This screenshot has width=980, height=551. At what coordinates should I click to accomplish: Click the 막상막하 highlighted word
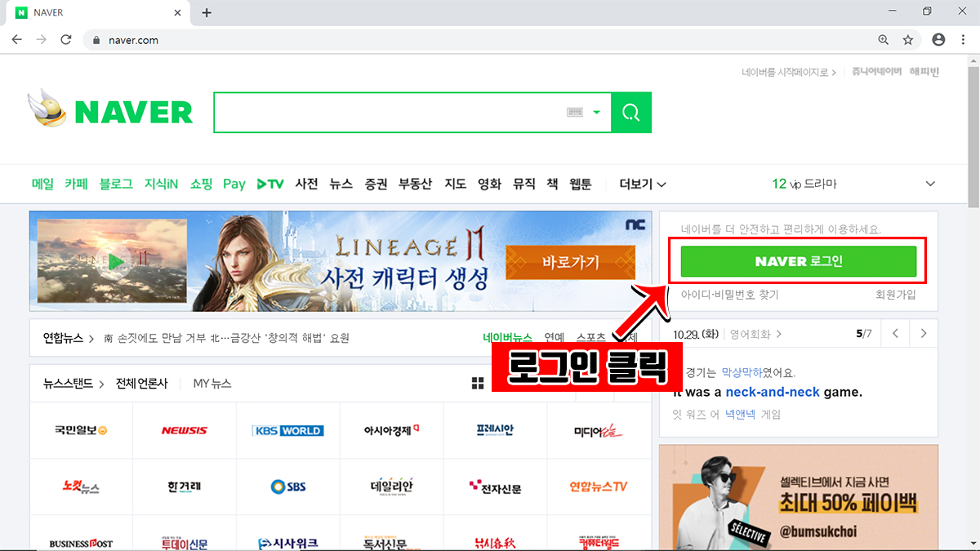[x=742, y=372]
